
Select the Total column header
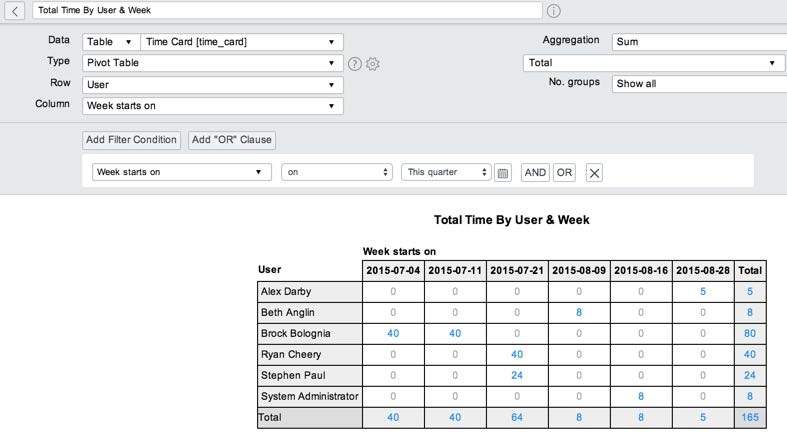click(750, 270)
